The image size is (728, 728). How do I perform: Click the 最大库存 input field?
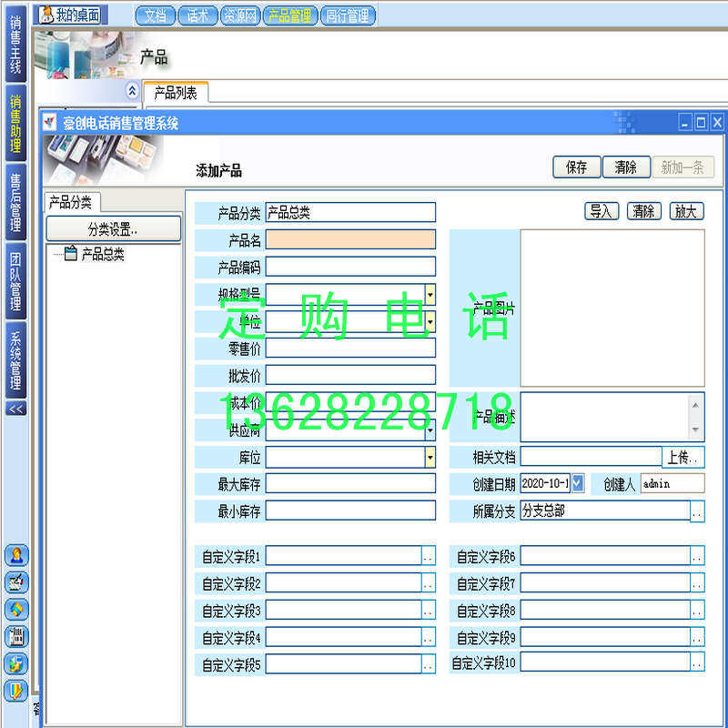(x=350, y=484)
